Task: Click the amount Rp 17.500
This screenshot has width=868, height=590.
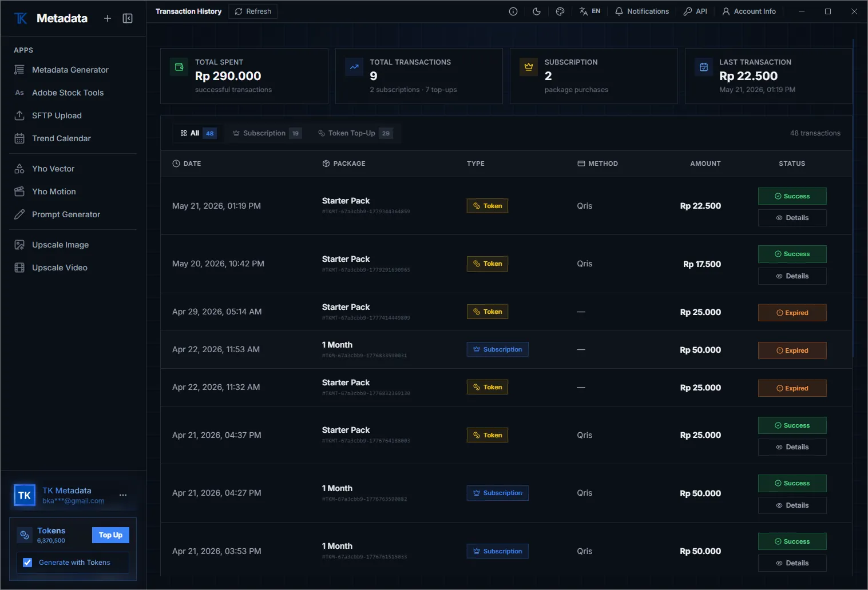Action: point(702,264)
